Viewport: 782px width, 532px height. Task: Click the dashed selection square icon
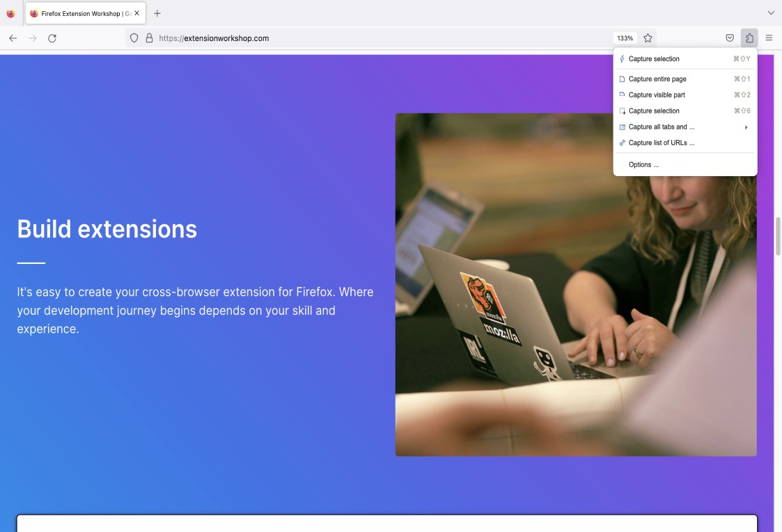coord(622,111)
